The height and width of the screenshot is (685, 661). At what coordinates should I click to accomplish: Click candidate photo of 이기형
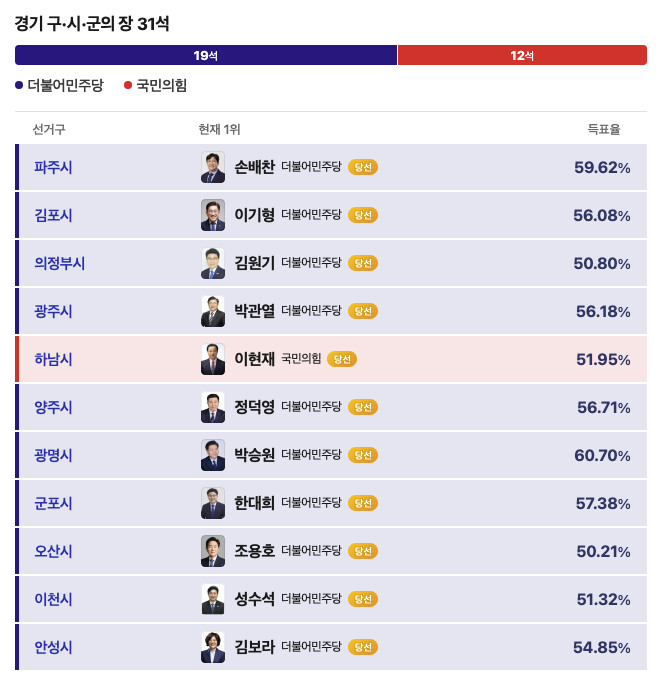pos(213,215)
